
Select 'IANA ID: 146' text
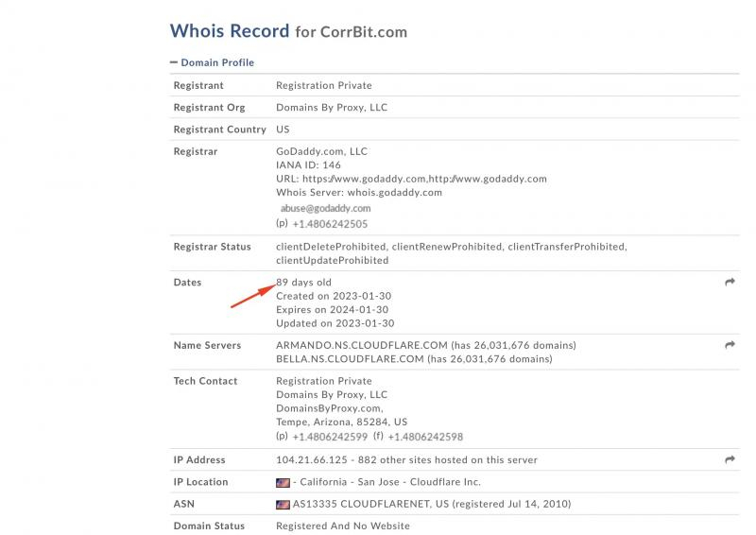point(309,165)
